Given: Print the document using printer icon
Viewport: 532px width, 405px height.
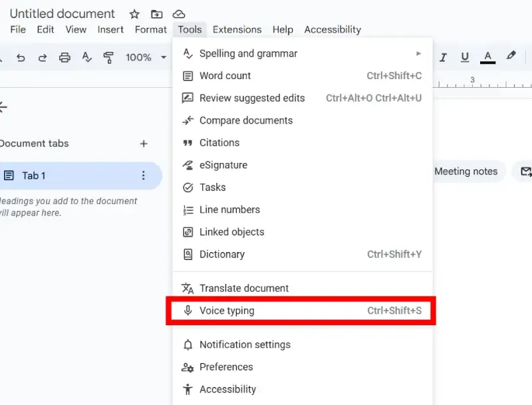Looking at the screenshot, I should tap(65, 57).
